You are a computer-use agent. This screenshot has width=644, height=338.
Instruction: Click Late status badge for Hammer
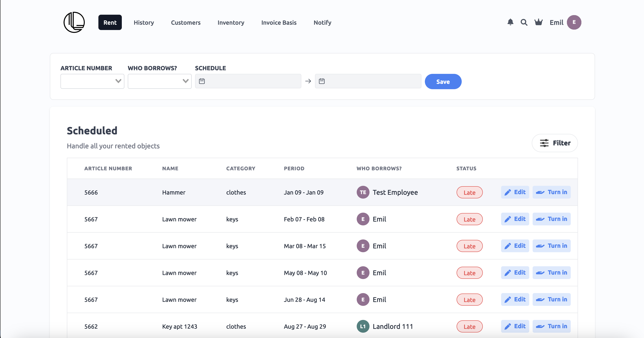click(x=470, y=192)
